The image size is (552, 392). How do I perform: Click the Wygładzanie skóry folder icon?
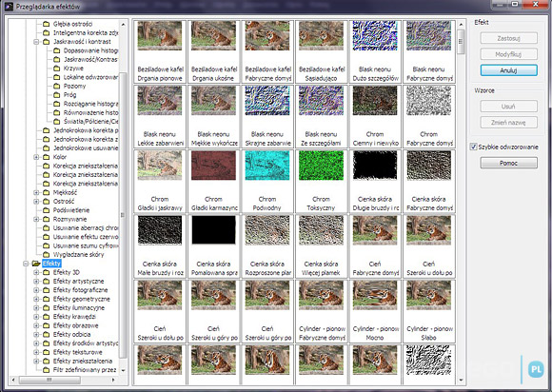(46, 254)
